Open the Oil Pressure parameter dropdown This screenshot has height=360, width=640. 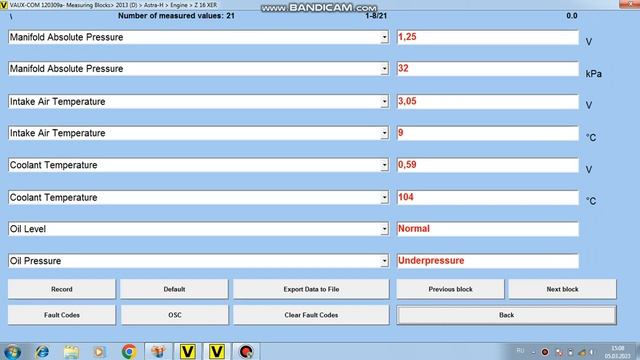click(x=384, y=261)
